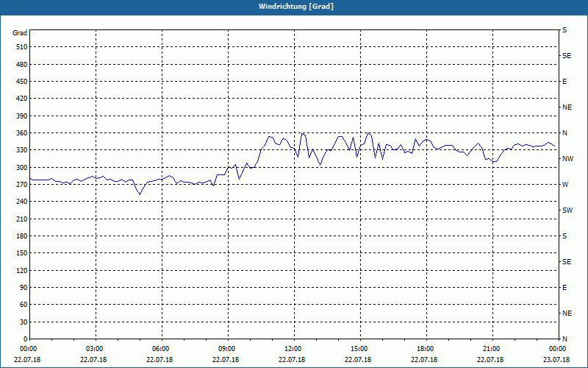Click the 22.07.18 date under 06:00
Viewport: 588px width, 368px height.
[159, 360]
